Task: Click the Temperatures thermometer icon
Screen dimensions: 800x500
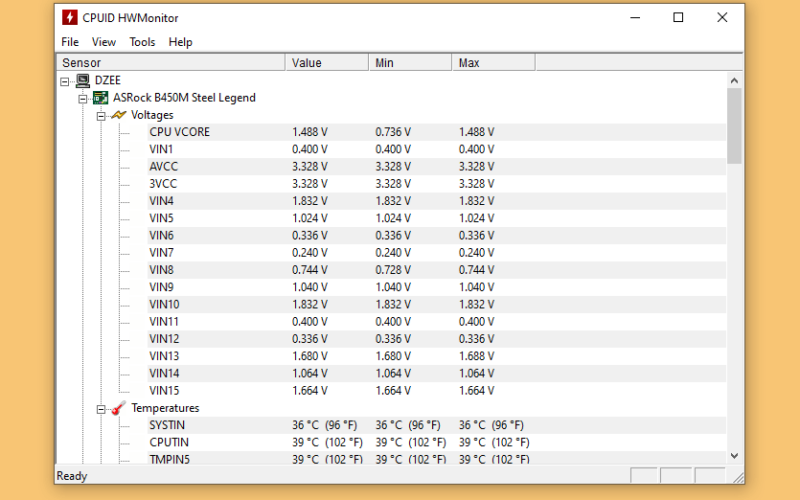Action: pyautogui.click(x=118, y=408)
